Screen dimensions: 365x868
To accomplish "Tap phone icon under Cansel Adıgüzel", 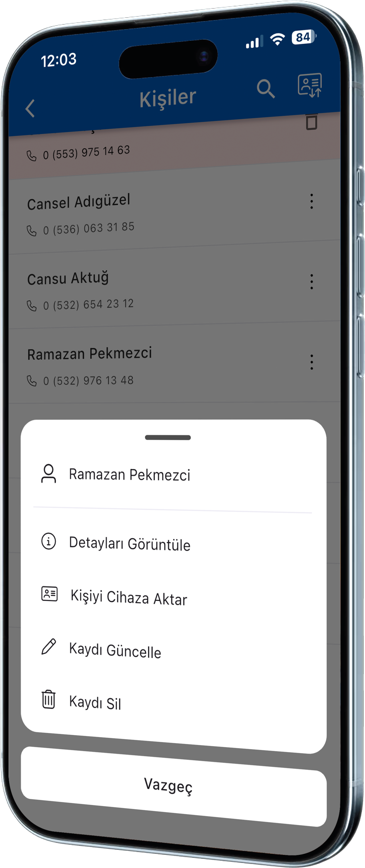I will [31, 231].
